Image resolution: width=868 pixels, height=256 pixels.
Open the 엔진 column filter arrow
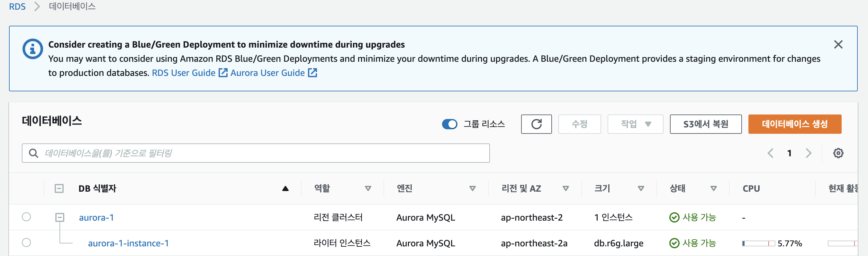click(472, 188)
